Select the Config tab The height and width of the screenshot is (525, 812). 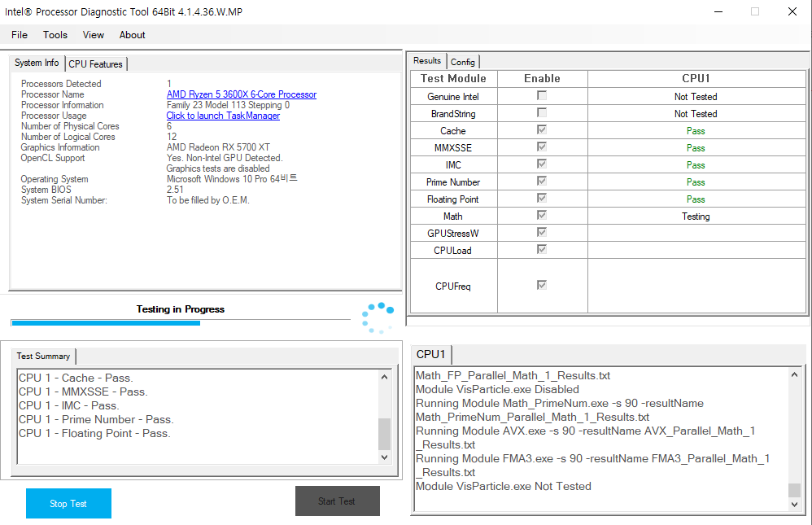(x=462, y=62)
